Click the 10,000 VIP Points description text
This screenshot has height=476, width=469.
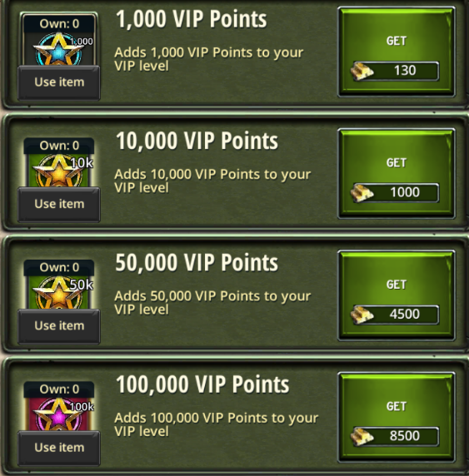click(x=212, y=181)
